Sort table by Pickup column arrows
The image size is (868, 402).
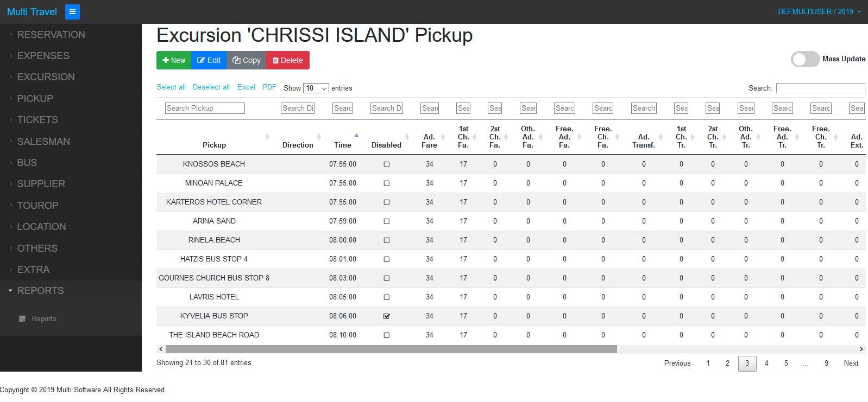tap(267, 137)
